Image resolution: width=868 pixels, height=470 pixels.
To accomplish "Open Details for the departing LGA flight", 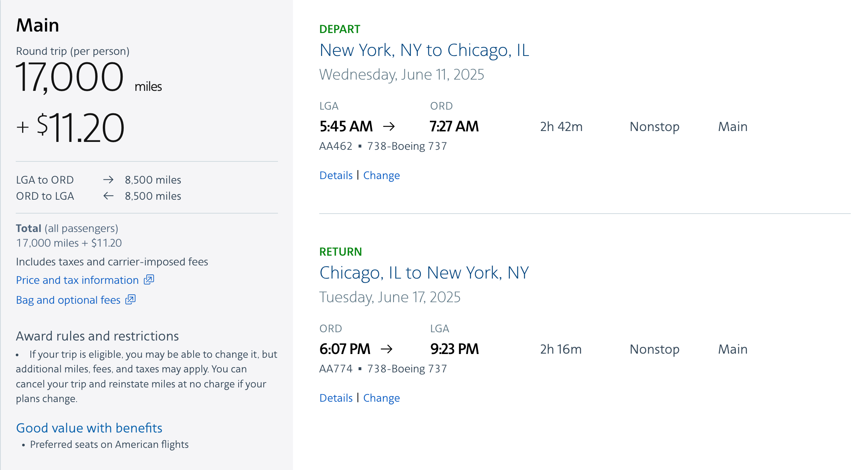I will (336, 175).
